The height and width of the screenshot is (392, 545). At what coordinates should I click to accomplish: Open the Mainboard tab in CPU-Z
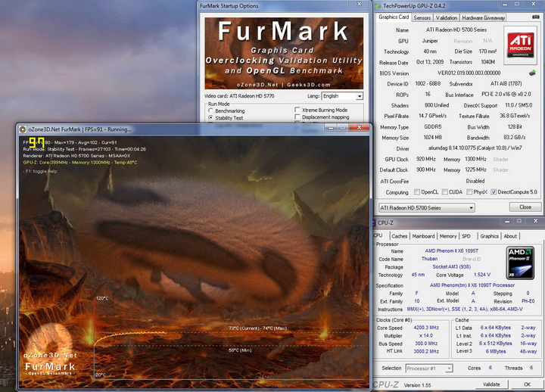(x=423, y=236)
